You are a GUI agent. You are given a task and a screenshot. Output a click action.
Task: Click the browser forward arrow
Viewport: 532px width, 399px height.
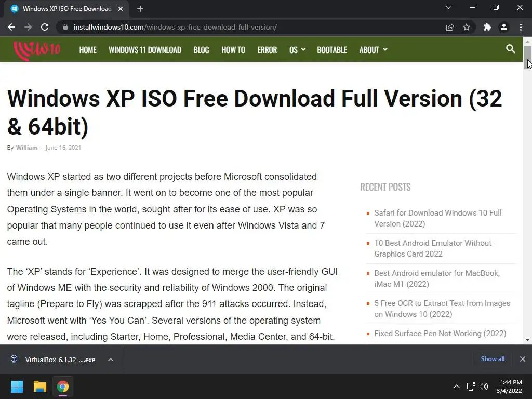pyautogui.click(x=28, y=27)
